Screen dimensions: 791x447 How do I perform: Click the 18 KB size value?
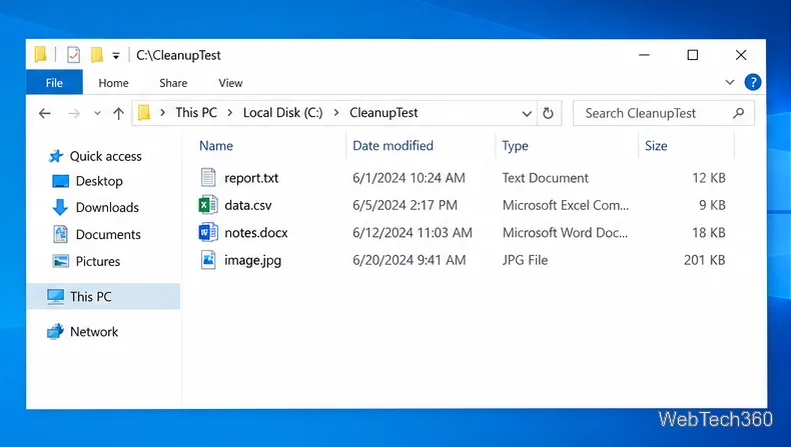709,233
